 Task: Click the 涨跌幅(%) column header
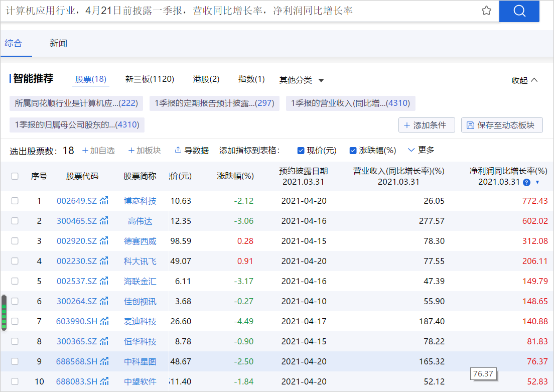click(235, 176)
